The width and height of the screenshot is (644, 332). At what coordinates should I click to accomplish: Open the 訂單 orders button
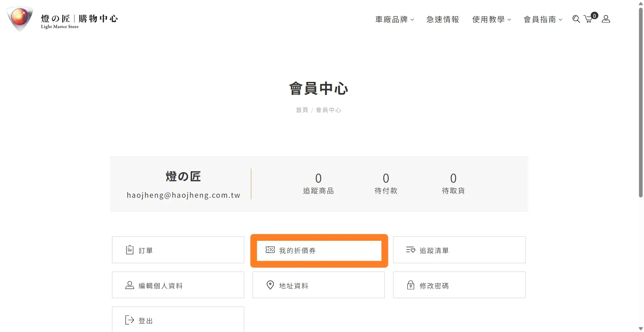(178, 250)
